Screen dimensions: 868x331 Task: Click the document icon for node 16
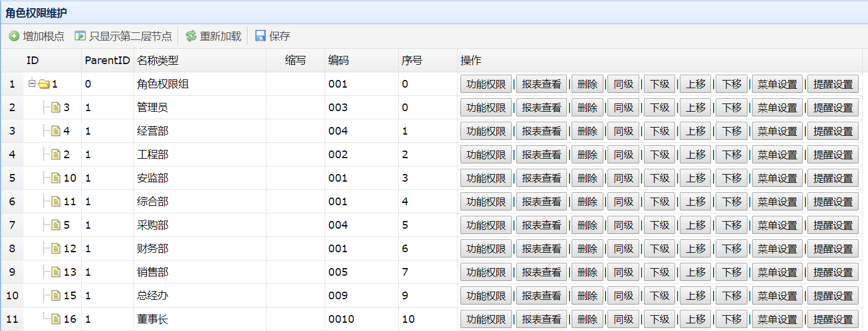56,319
